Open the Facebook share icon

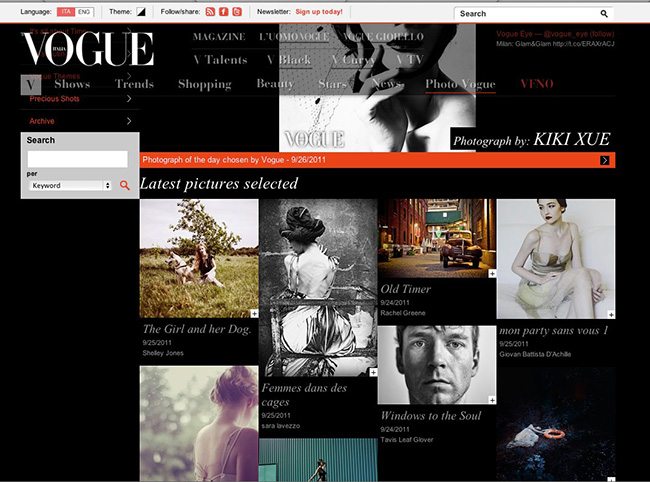coord(223,12)
